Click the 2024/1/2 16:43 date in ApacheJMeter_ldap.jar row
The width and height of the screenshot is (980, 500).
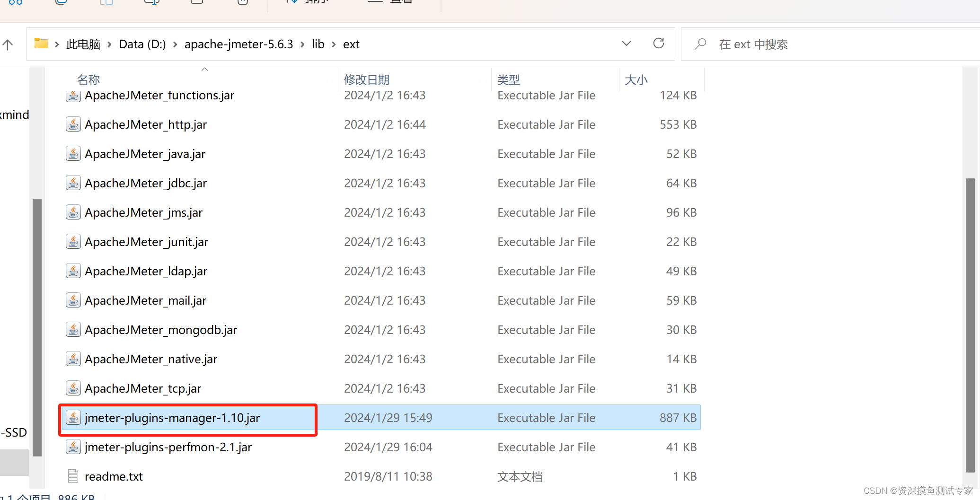click(x=385, y=271)
